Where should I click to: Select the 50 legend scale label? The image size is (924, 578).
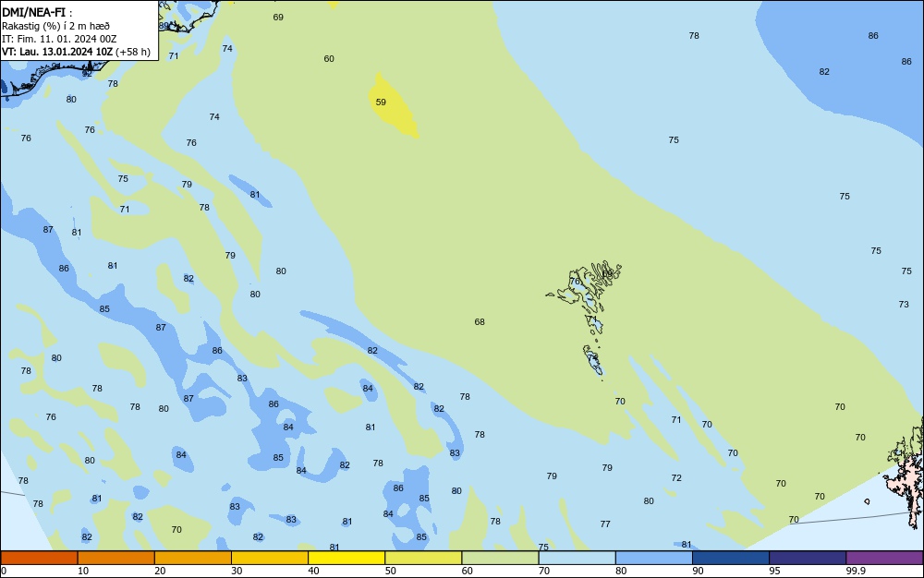click(x=390, y=571)
